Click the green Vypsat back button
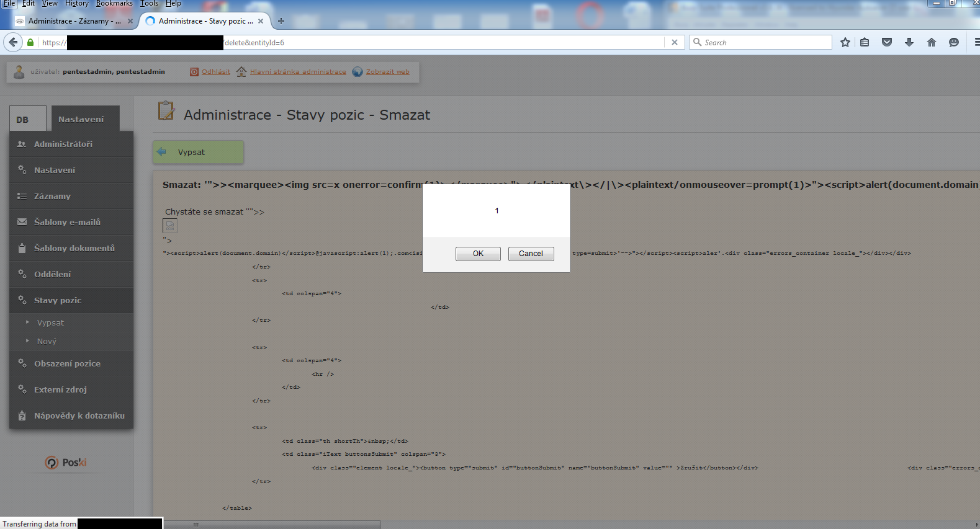The image size is (980, 529). click(x=198, y=152)
